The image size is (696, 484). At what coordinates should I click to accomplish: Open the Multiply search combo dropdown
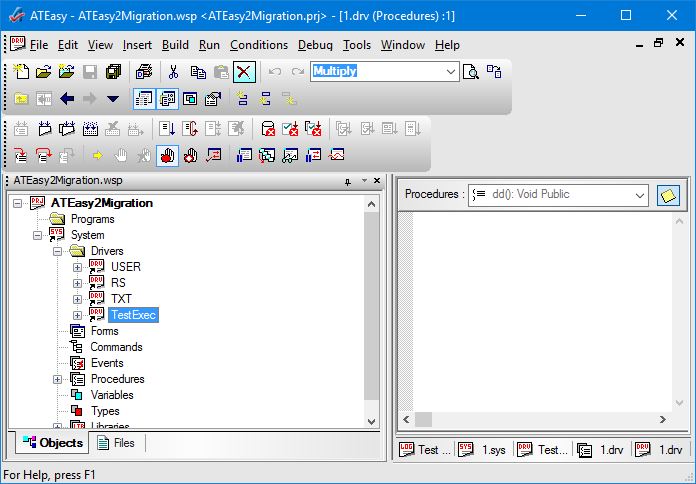tap(451, 71)
